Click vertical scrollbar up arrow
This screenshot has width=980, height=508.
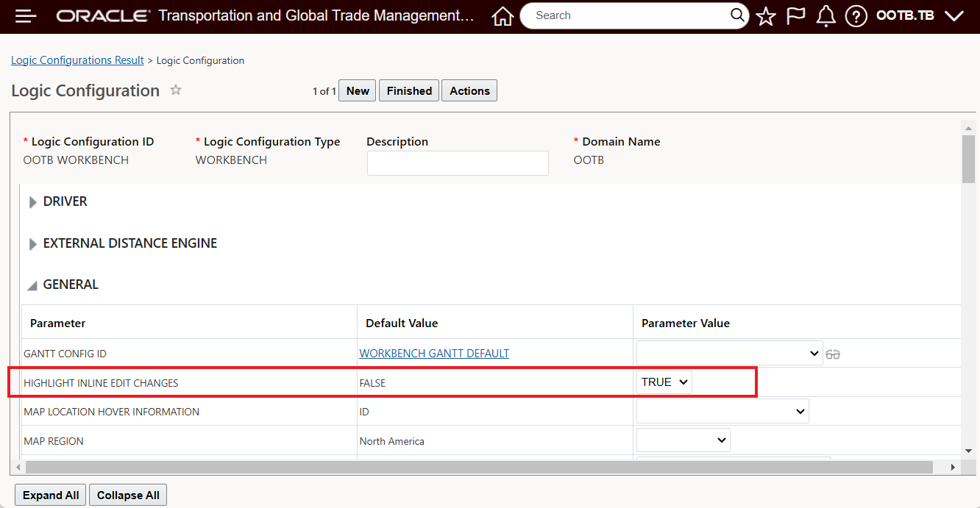tap(969, 127)
